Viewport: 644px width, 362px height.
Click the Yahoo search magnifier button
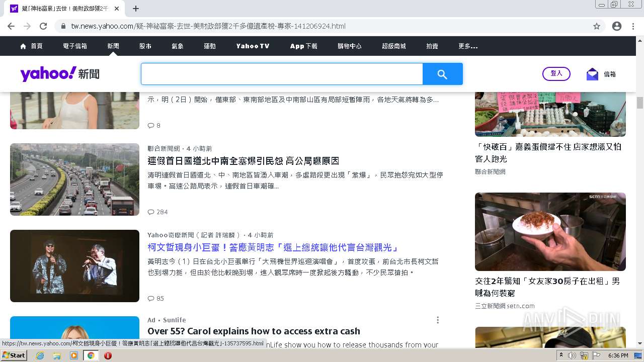(x=442, y=74)
